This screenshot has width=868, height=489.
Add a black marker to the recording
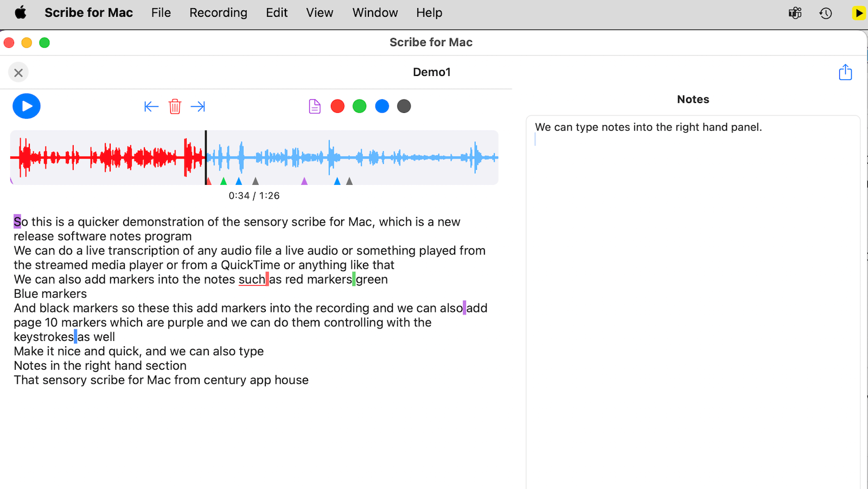pos(404,106)
